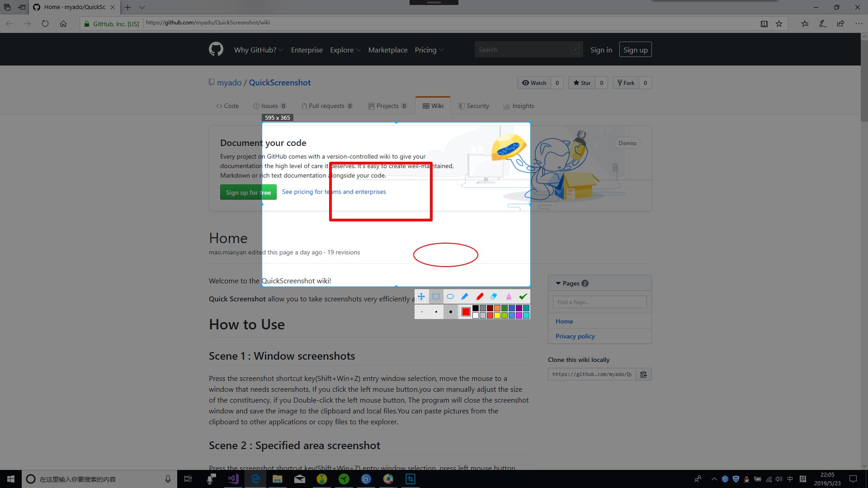Select the red Highlighter marker tool
Image resolution: width=868 pixels, height=488 pixels.
480,297
